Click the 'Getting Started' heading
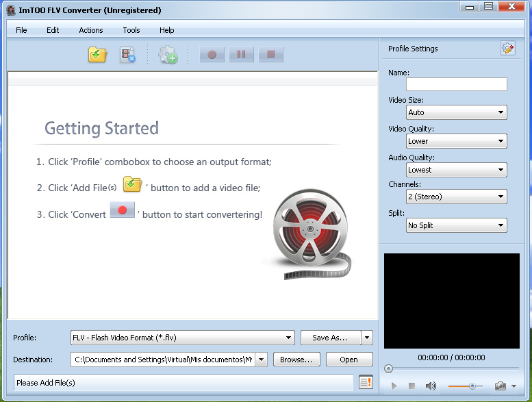Image resolution: width=532 pixels, height=402 pixels. pos(102,128)
